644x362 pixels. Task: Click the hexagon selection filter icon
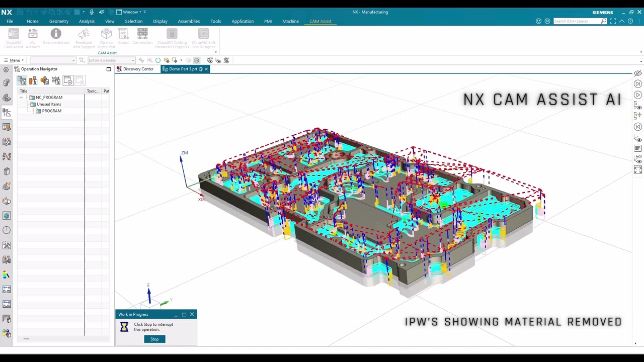(158, 60)
